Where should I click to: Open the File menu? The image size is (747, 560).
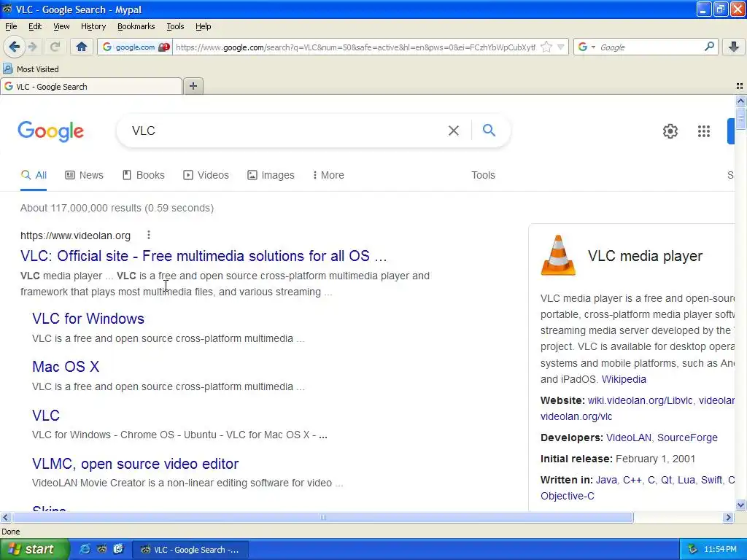[x=11, y=26]
